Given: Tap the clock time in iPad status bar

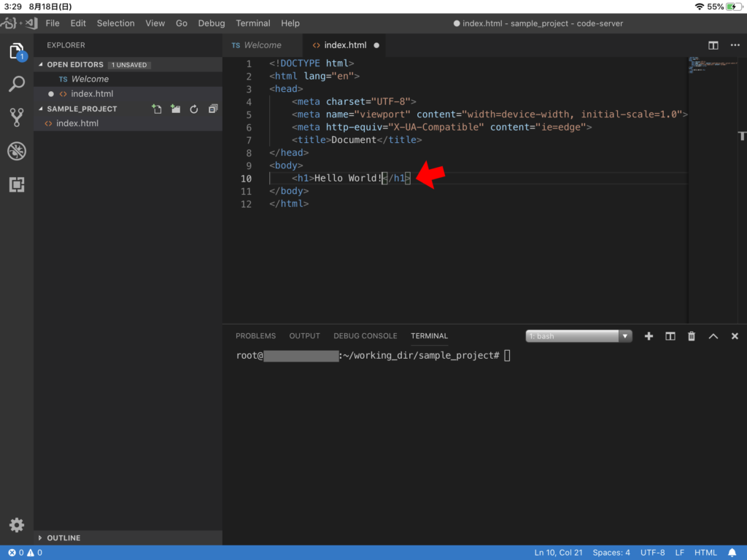Looking at the screenshot, I should pyautogui.click(x=13, y=7).
